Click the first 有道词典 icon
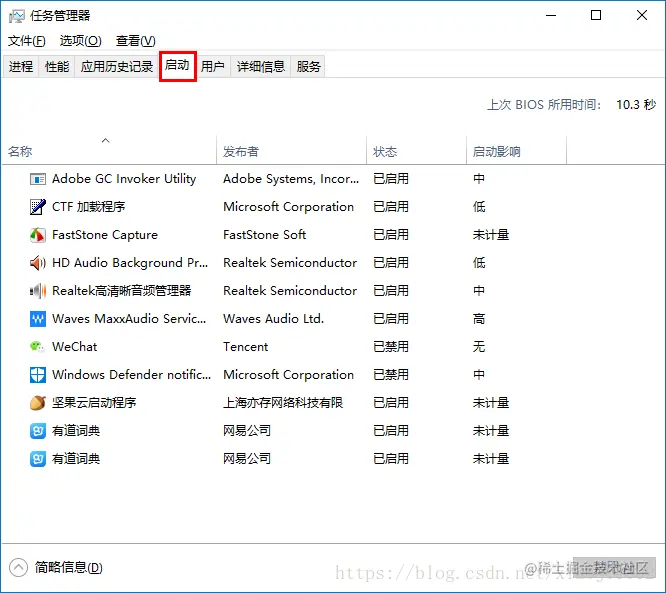Screen dimensions: 666x593 click(38, 431)
